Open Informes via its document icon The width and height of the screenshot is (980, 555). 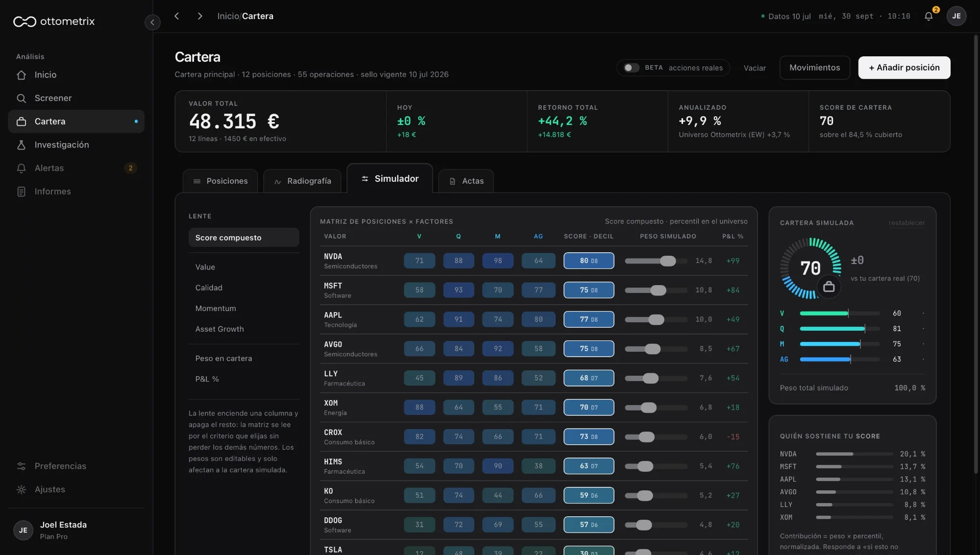pyautogui.click(x=21, y=192)
